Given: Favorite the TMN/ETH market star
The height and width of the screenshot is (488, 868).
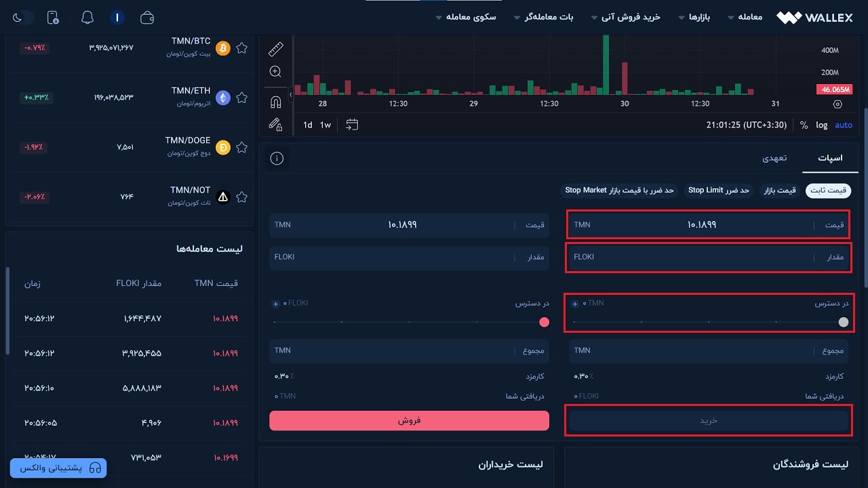Looking at the screenshot, I should click(x=241, y=98).
